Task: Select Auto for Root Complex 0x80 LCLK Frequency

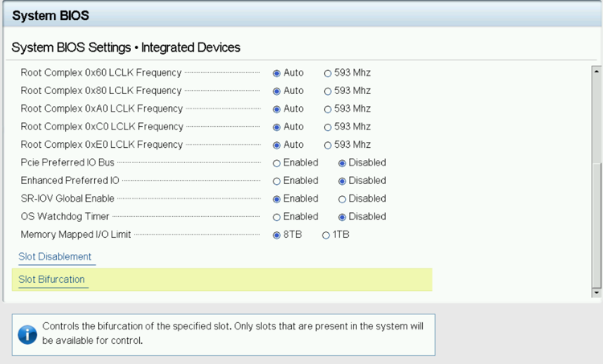Action: (277, 92)
